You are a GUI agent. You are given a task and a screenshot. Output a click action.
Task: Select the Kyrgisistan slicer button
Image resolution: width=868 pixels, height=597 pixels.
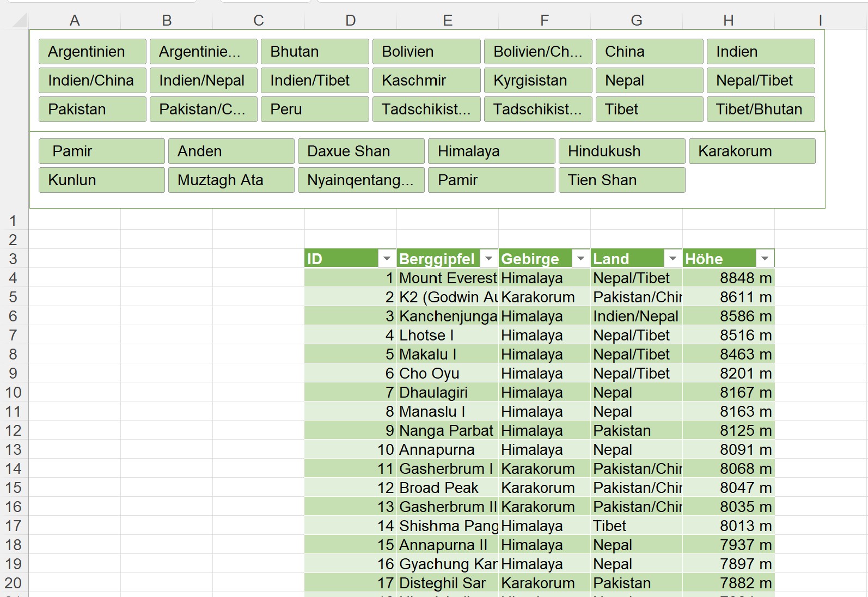(x=537, y=81)
